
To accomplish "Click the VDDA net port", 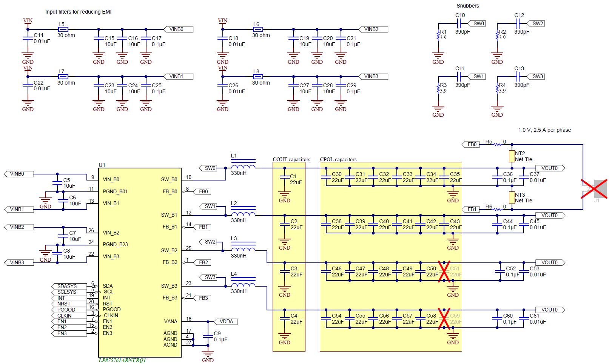I will pyautogui.click(x=226, y=322).
